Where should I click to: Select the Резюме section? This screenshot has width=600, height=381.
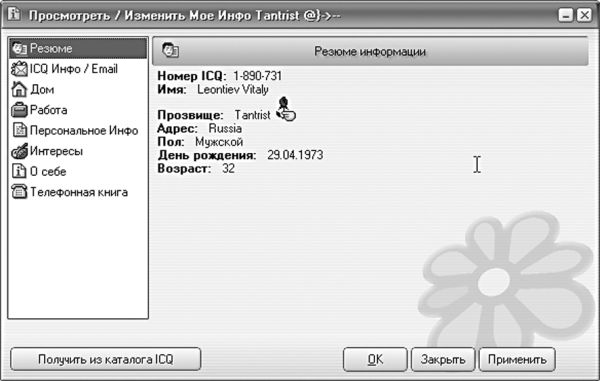78,48
